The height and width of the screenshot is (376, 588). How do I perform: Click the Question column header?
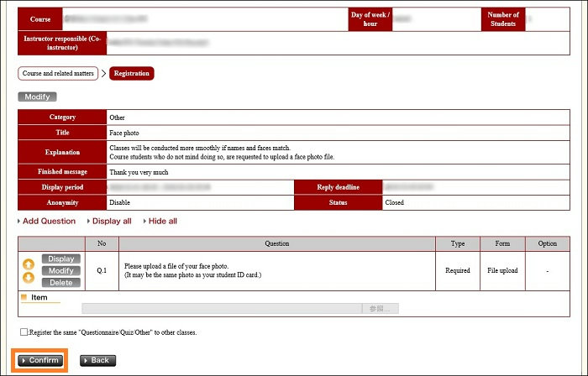click(x=276, y=243)
